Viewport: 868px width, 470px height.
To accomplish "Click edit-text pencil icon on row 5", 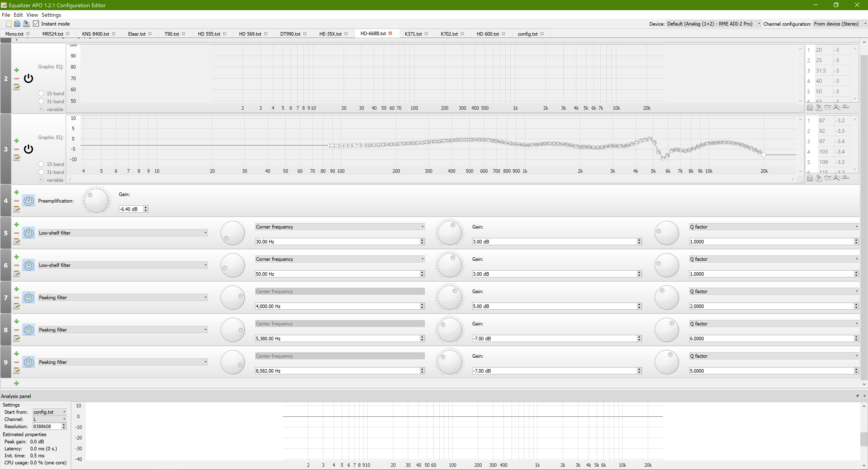I will pos(16,241).
